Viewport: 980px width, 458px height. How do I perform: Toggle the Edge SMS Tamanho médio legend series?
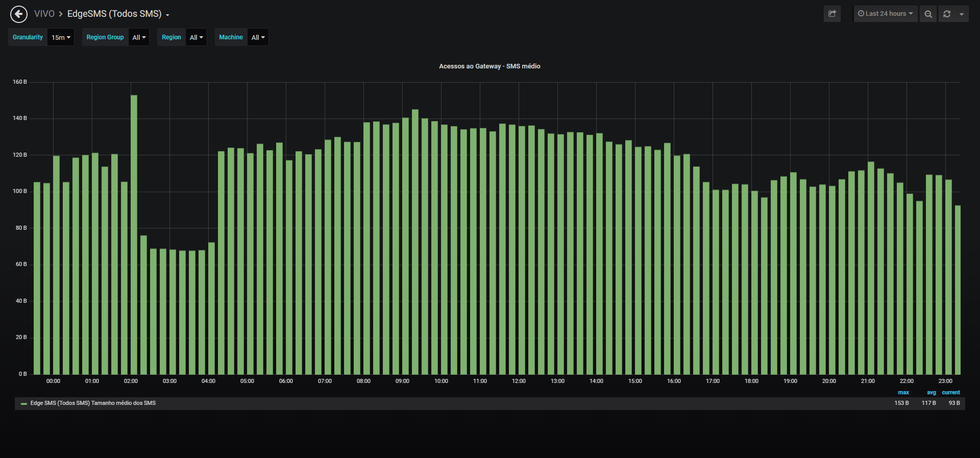click(x=93, y=403)
